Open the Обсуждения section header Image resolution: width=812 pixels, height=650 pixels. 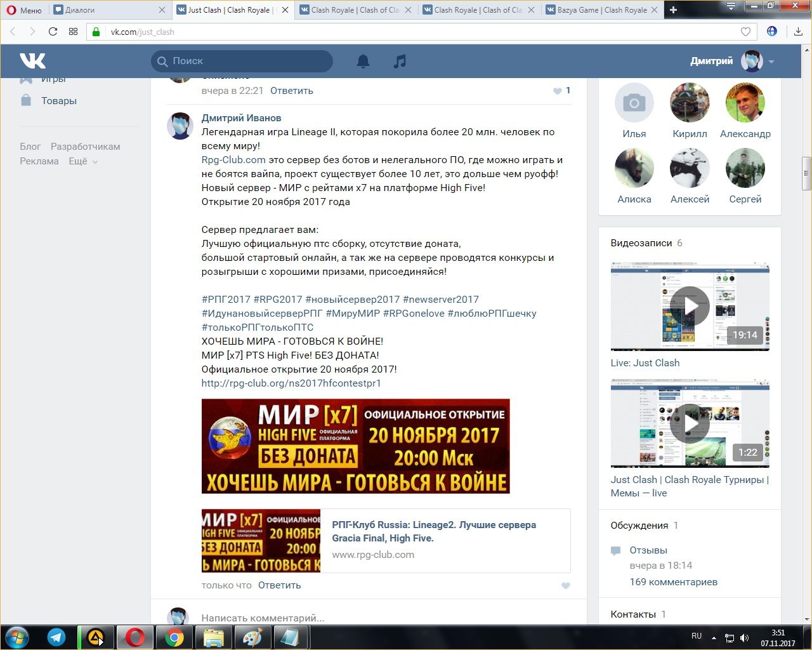(x=645, y=525)
